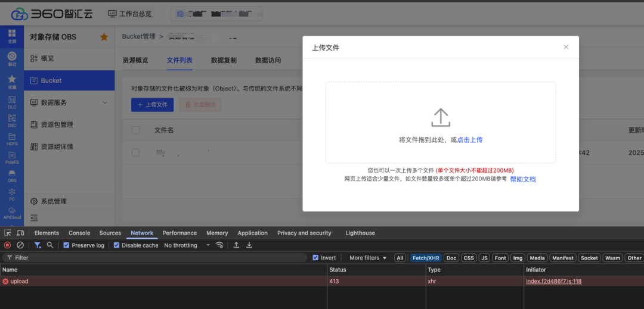Image resolution: width=644 pixels, height=309 pixels.
Task: Click the import HAR upload arrow icon
Action: (236, 245)
